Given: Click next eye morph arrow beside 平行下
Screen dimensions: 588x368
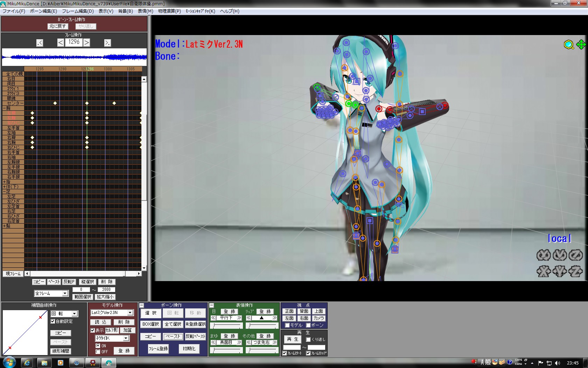Looking at the screenshot, I should pos(239,318).
